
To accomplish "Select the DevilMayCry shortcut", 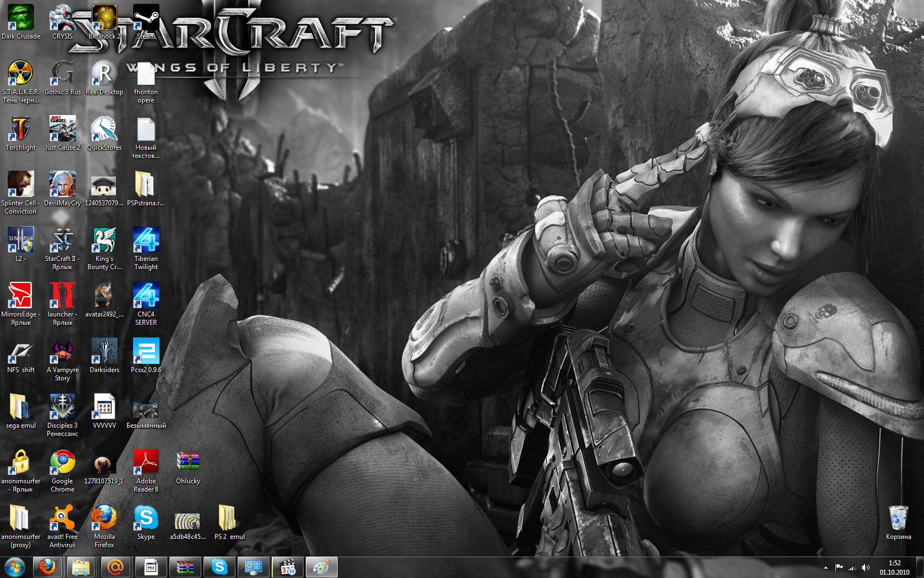I will pyautogui.click(x=63, y=189).
